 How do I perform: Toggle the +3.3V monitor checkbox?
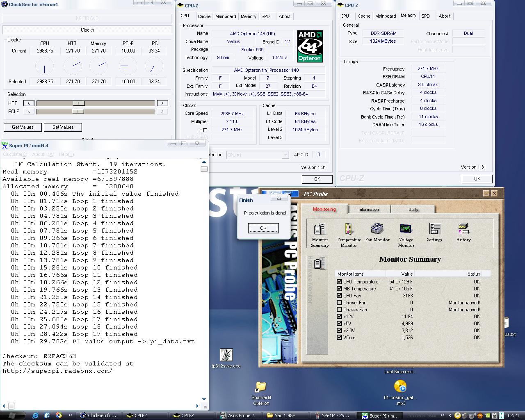(x=339, y=331)
